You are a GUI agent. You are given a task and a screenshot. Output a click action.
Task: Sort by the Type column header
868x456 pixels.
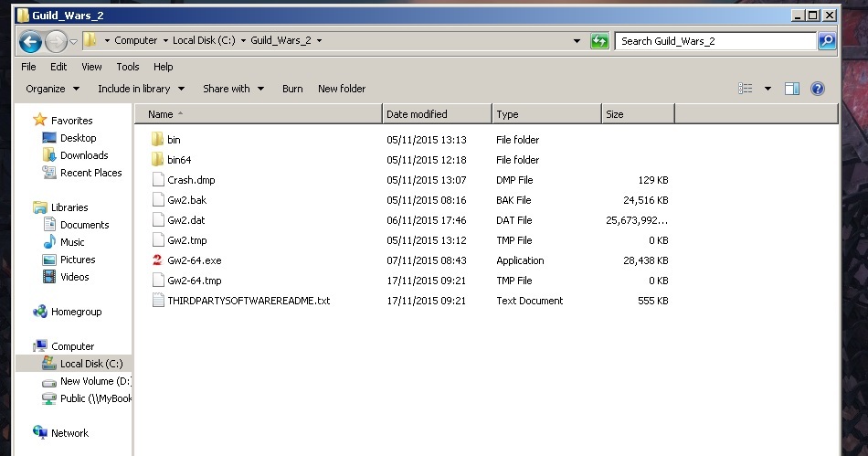(546, 114)
